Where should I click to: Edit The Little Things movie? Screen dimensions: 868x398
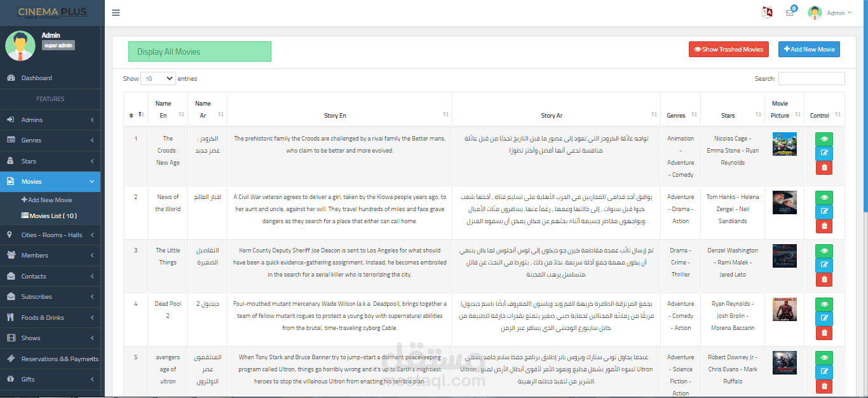click(x=824, y=265)
